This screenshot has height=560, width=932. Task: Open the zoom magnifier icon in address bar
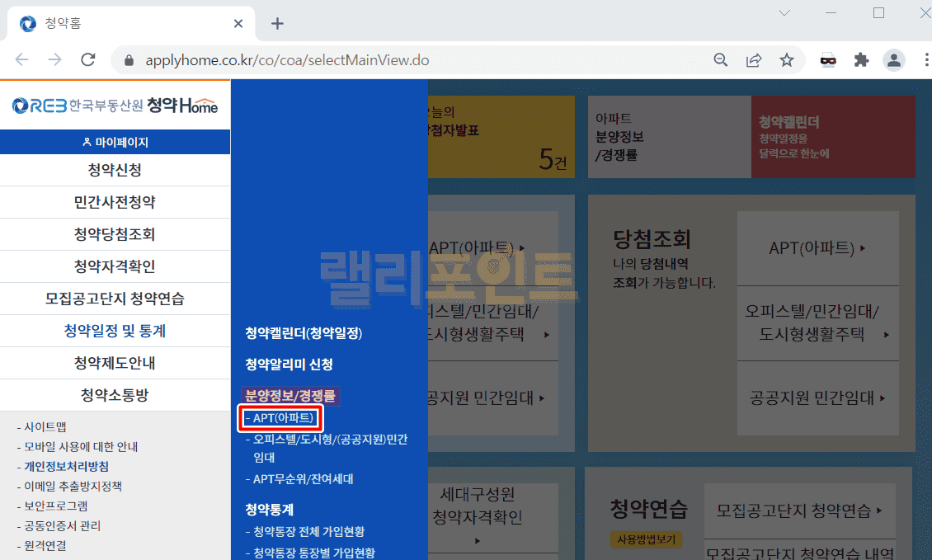[x=721, y=60]
